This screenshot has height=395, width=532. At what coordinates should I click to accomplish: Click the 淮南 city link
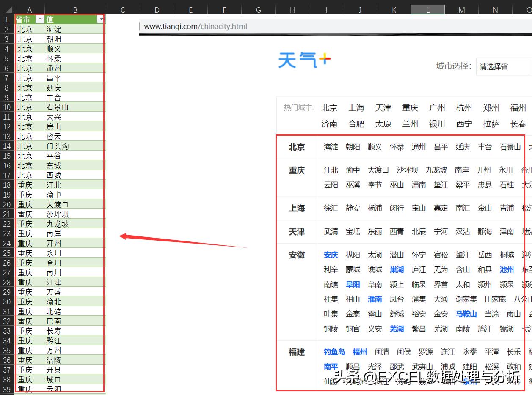click(x=375, y=299)
